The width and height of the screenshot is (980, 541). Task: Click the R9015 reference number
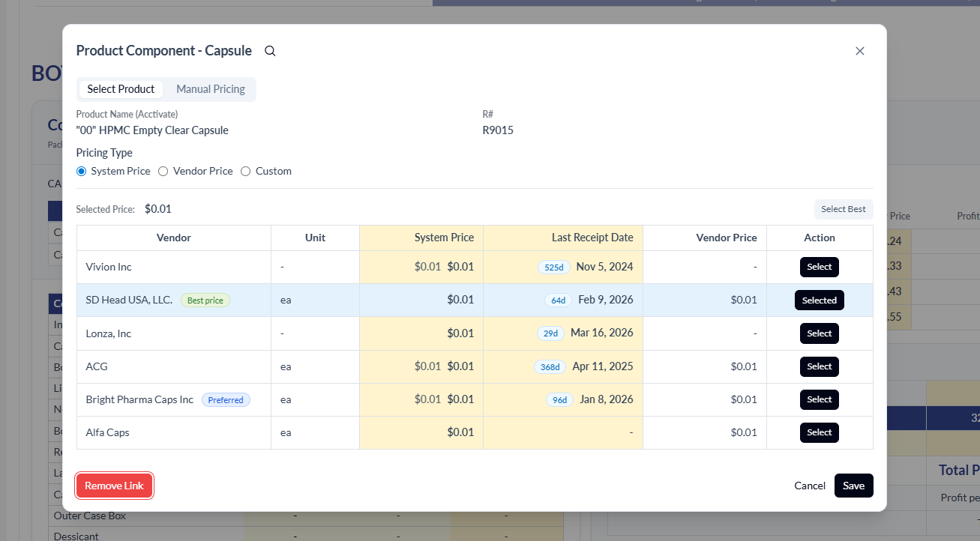point(498,130)
